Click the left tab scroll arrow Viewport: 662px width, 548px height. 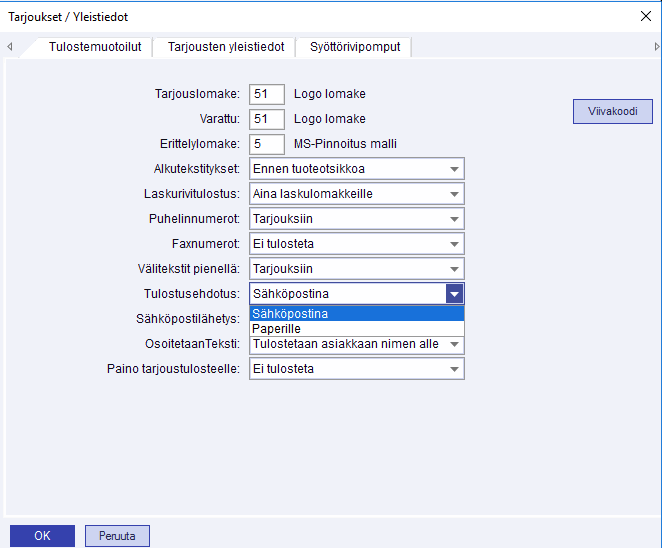[9, 47]
